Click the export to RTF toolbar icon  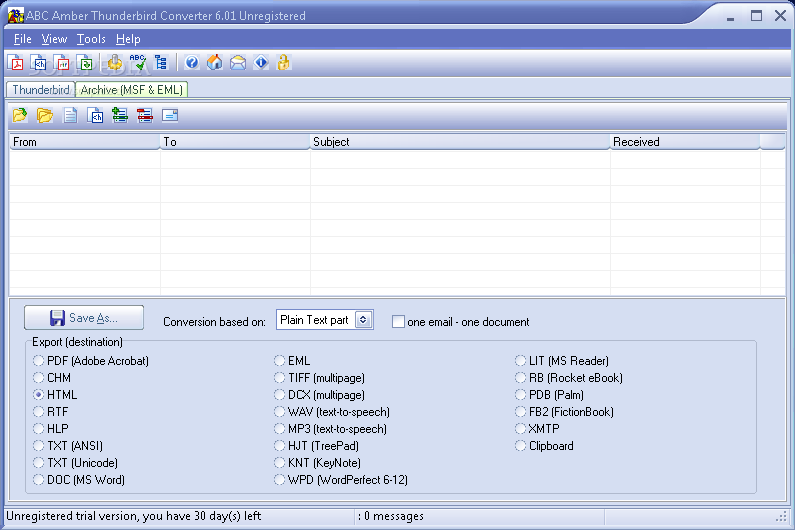click(62, 63)
